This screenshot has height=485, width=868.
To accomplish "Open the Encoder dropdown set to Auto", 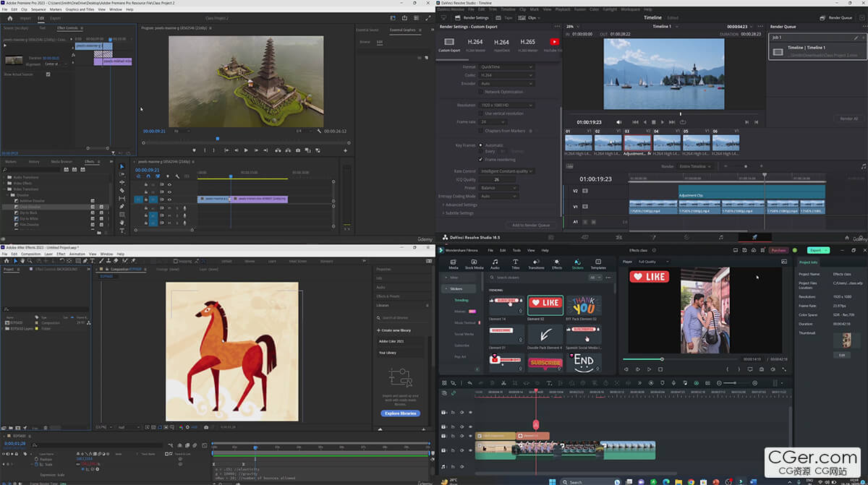I will click(506, 84).
